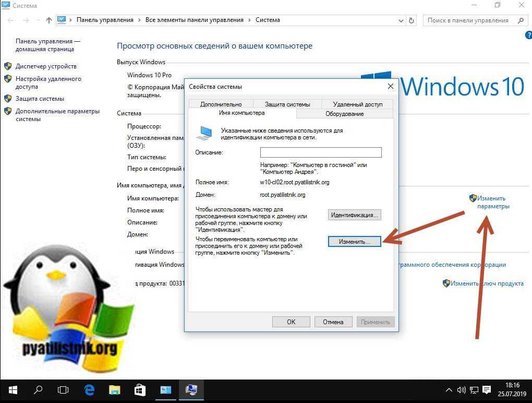Switch to System Properties taskbar icon

[191, 390]
